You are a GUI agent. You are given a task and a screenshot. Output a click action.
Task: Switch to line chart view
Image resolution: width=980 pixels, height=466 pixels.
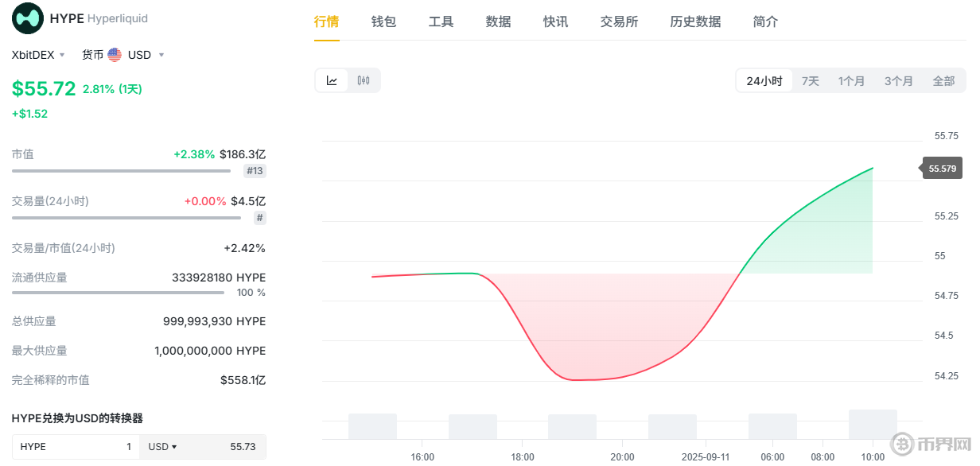[332, 80]
